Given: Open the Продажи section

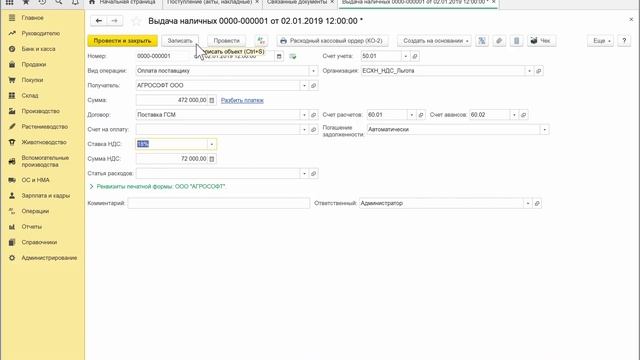Looking at the screenshot, I should (x=33, y=64).
